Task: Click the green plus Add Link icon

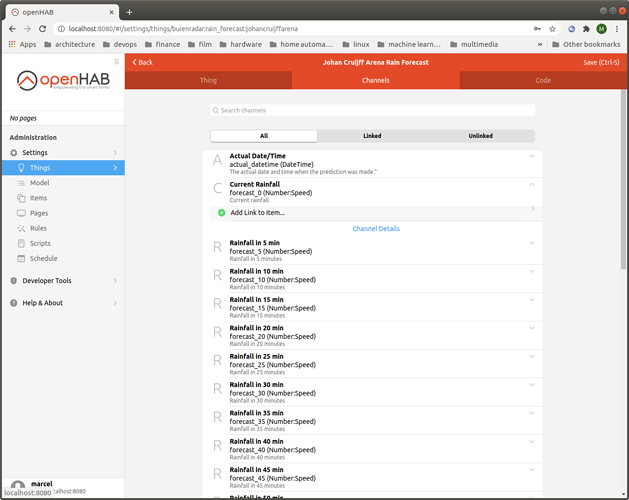Action: coord(221,213)
